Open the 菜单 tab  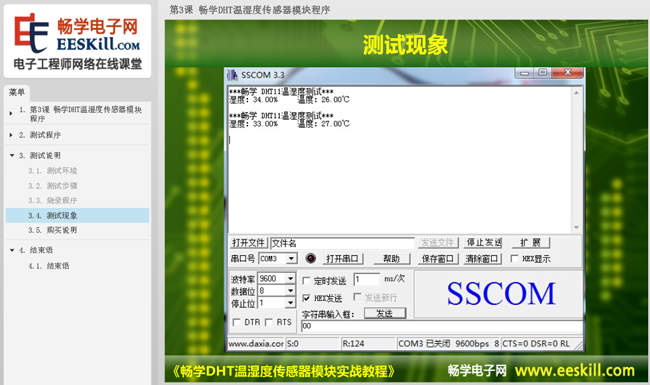click(x=17, y=92)
